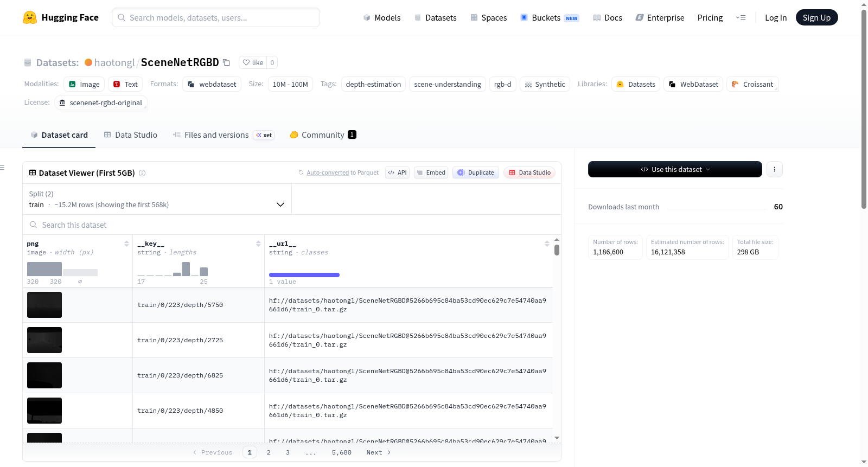Open the Community tab
The width and height of the screenshot is (868, 467).
(323, 135)
